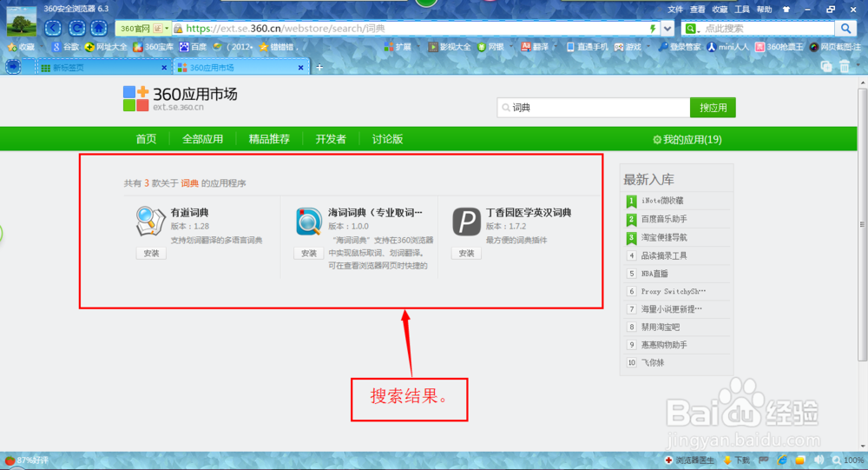Close the 新标签页 tab
This screenshot has width=868, height=470.
(x=164, y=68)
